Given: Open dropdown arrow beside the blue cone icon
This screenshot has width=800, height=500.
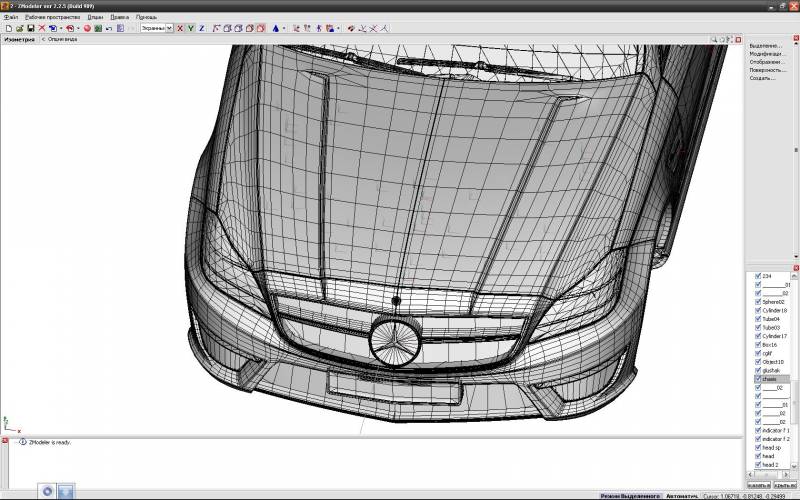Looking at the screenshot, I should coord(284,29).
